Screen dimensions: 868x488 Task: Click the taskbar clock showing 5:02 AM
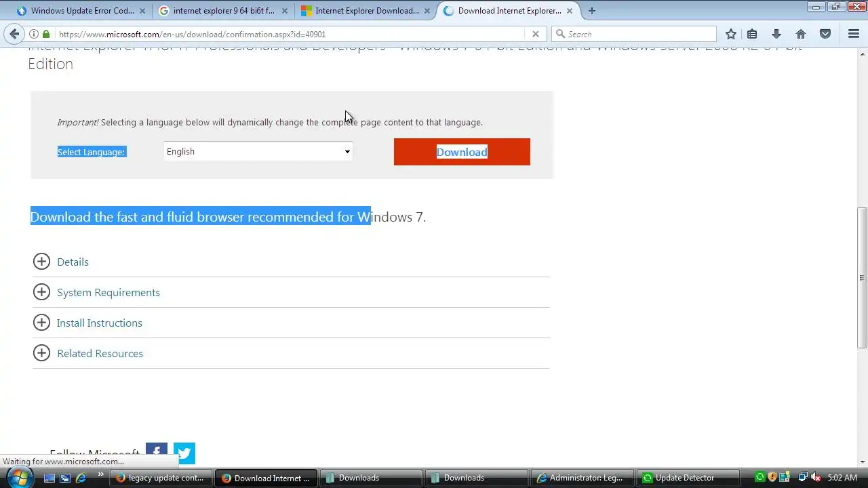point(842,478)
